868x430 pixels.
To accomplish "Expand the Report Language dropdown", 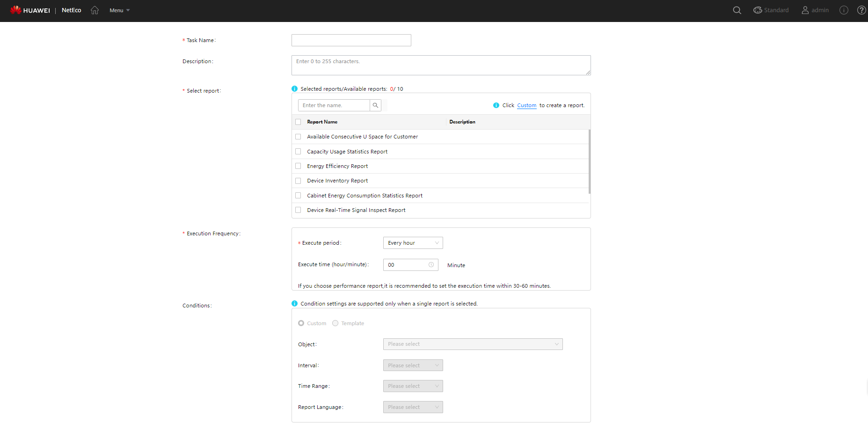I will (x=413, y=407).
